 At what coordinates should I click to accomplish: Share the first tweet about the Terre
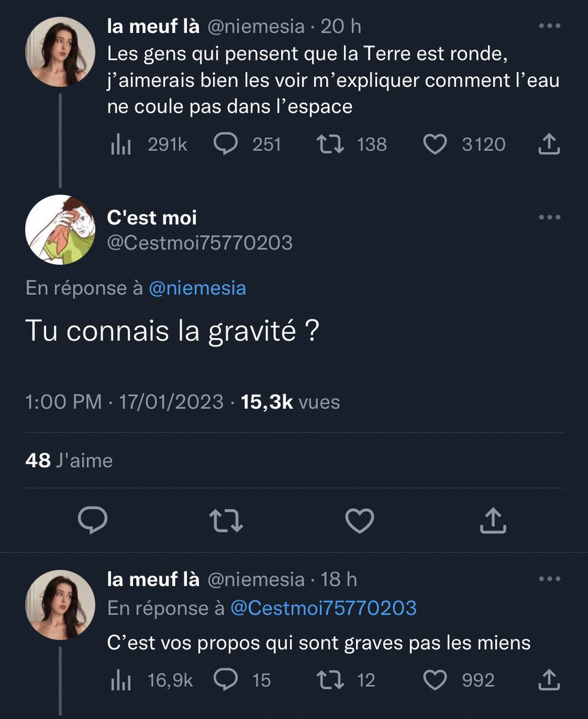point(550,144)
